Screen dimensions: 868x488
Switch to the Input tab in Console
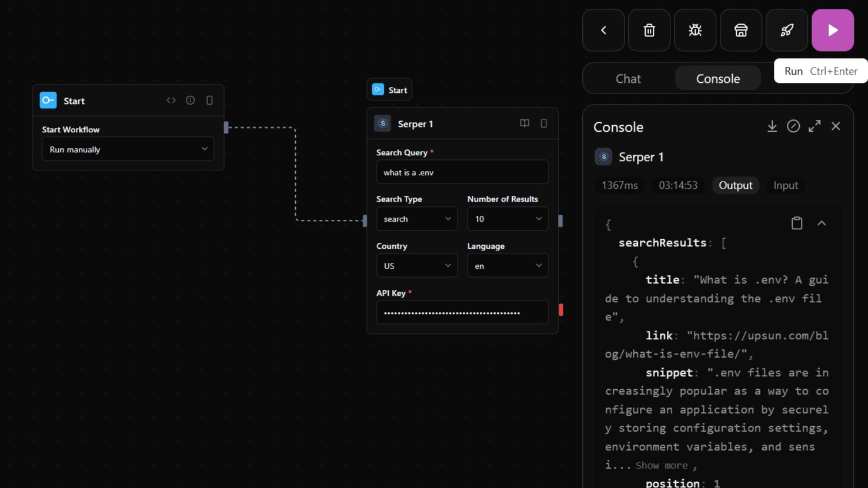(x=785, y=185)
